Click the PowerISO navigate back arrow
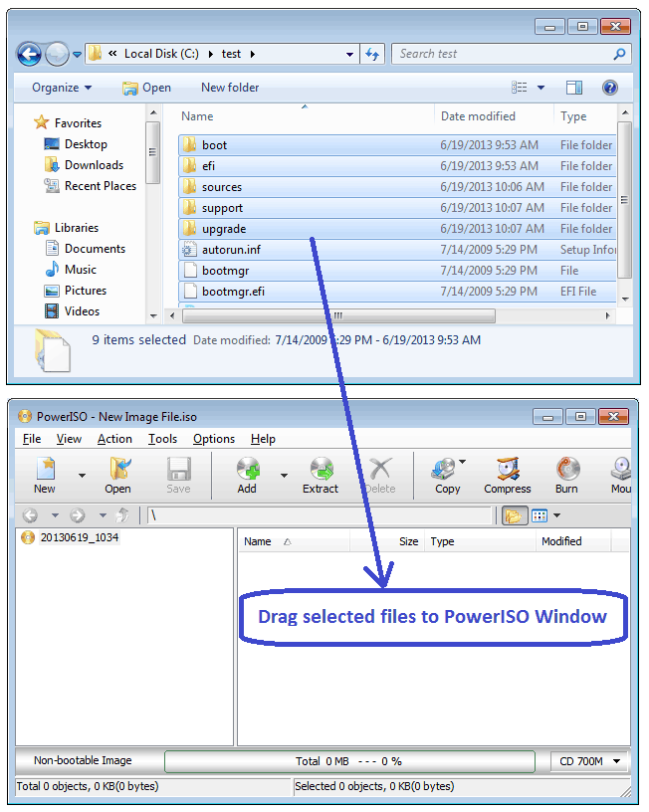 [x=31, y=515]
